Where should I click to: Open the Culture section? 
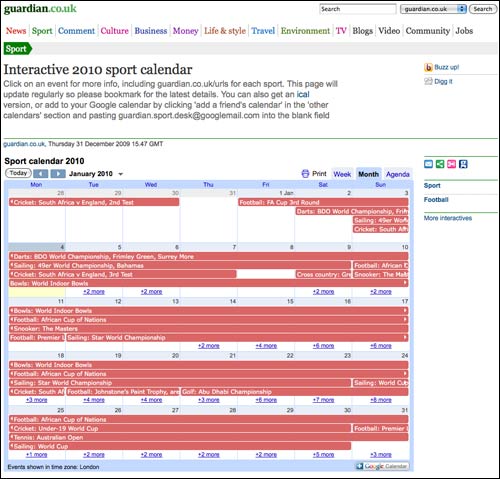[x=114, y=31]
